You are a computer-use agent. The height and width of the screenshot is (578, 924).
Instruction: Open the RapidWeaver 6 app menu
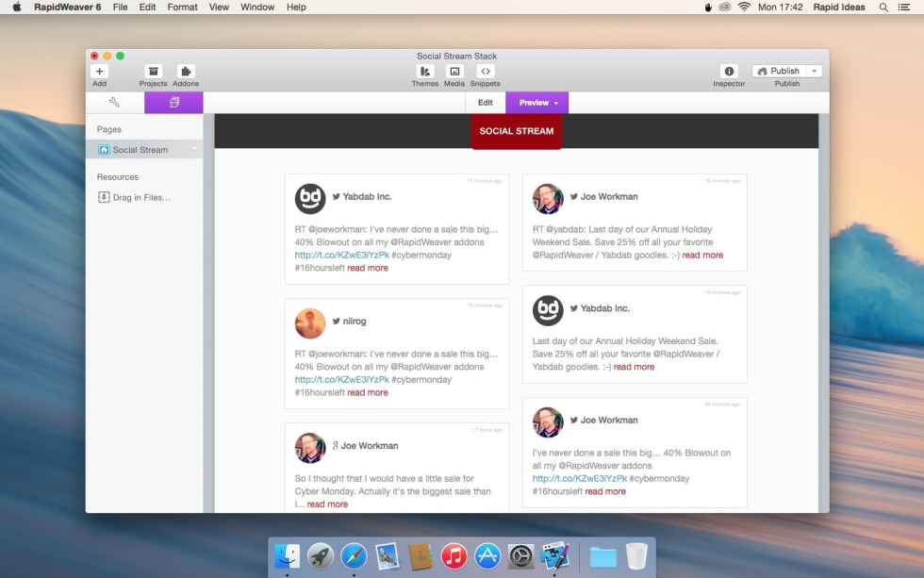pos(67,7)
